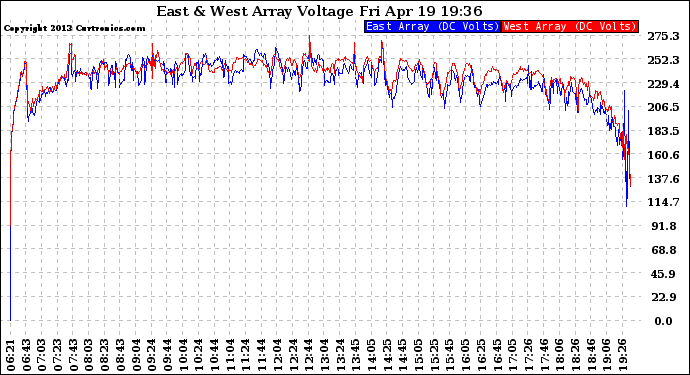Screen dimensions: 690x375
Task: Click the x-axis time label 18:26
Action: (x=575, y=355)
